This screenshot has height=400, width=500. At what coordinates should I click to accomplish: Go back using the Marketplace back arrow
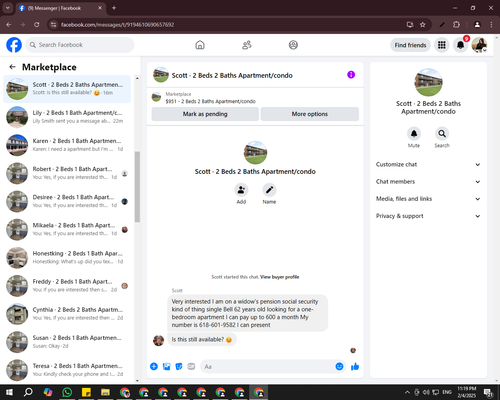pyautogui.click(x=12, y=67)
